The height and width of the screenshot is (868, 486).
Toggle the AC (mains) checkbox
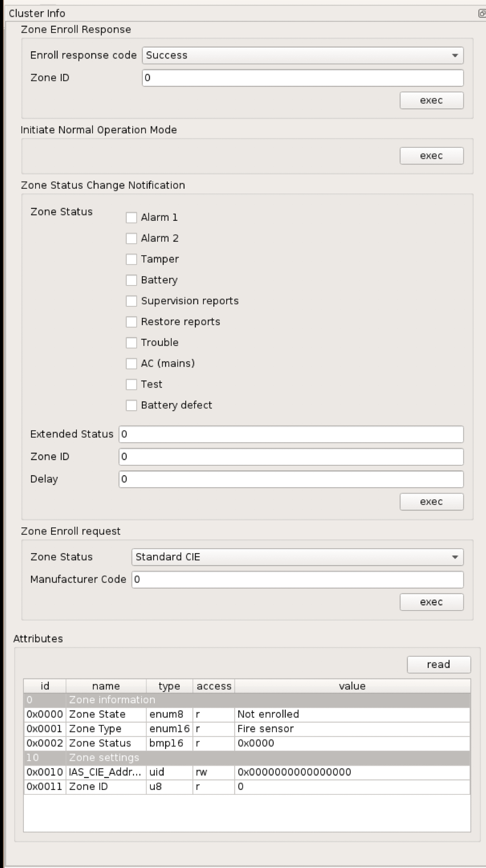tap(131, 363)
